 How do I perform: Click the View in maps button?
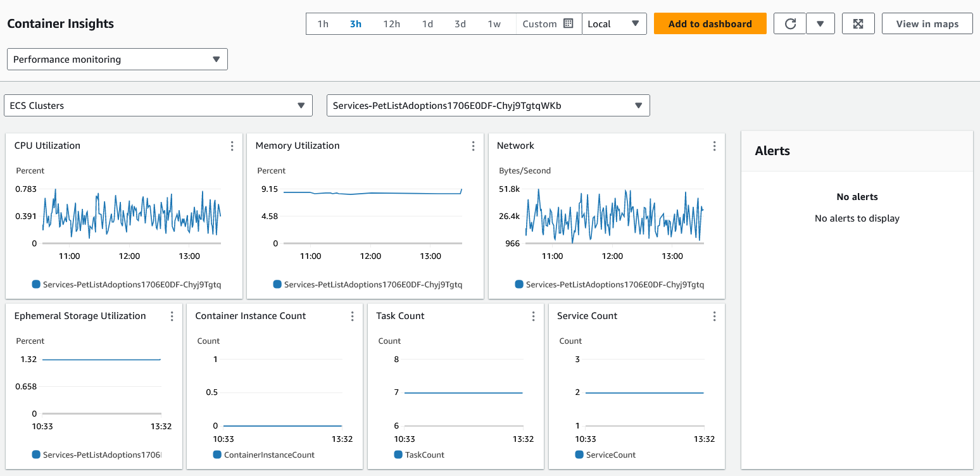[927, 23]
